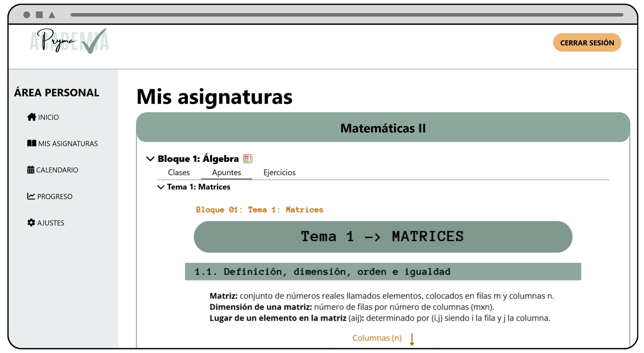Select the Inicio home icon
The width and height of the screenshot is (644, 353).
(x=31, y=117)
